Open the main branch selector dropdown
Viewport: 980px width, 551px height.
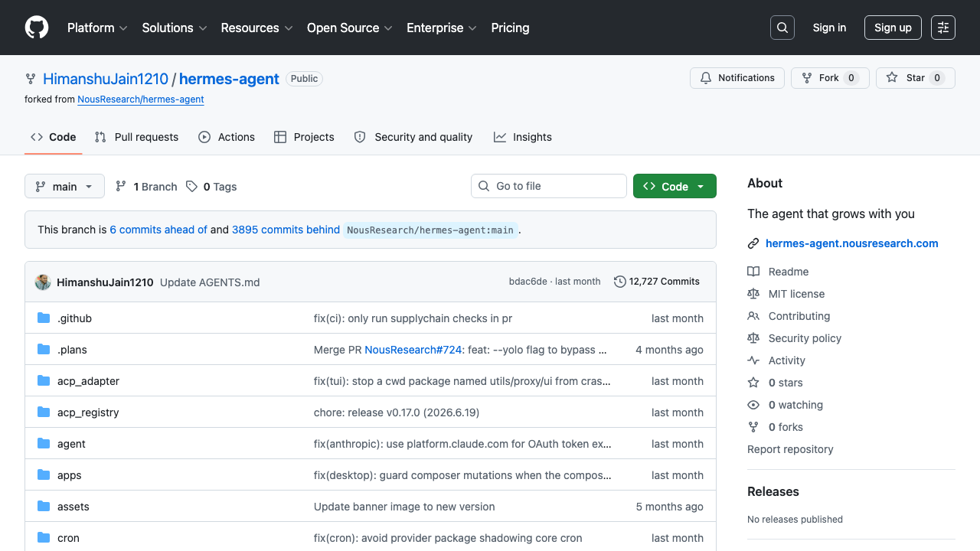point(64,186)
